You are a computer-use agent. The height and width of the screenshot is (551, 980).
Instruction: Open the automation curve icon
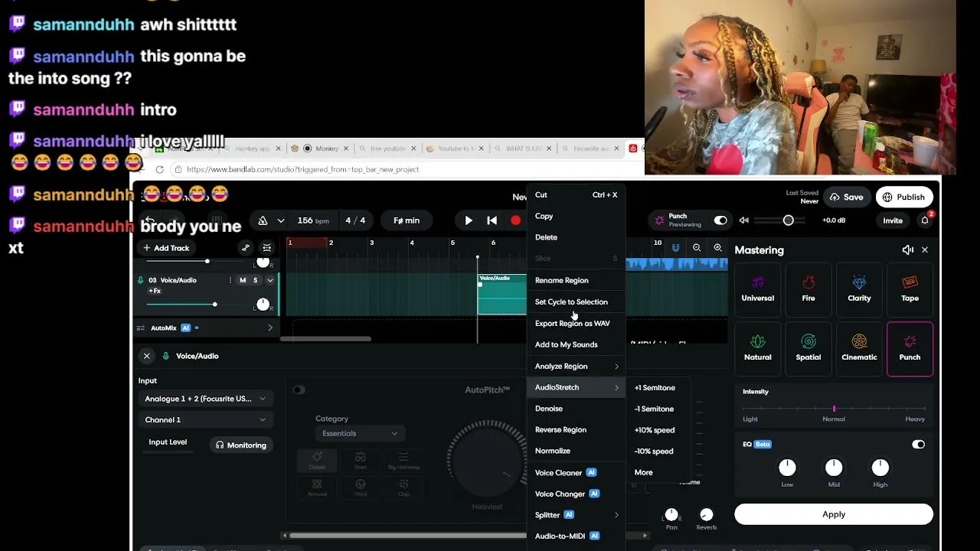[x=246, y=248]
